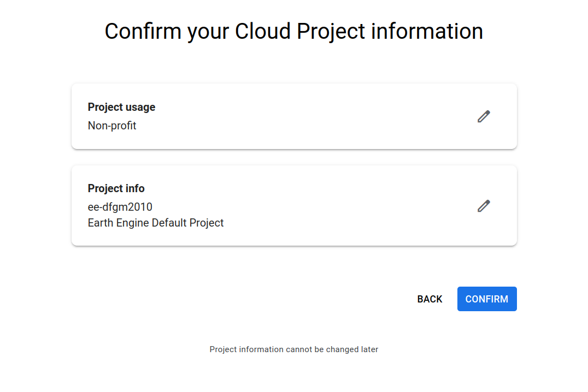Select the Project usage card

294,116
